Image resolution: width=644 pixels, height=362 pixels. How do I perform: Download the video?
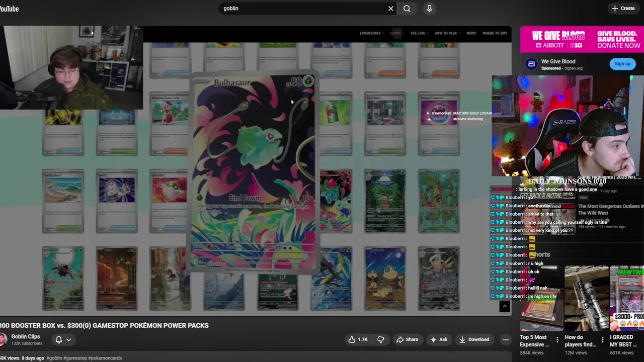coord(474,340)
